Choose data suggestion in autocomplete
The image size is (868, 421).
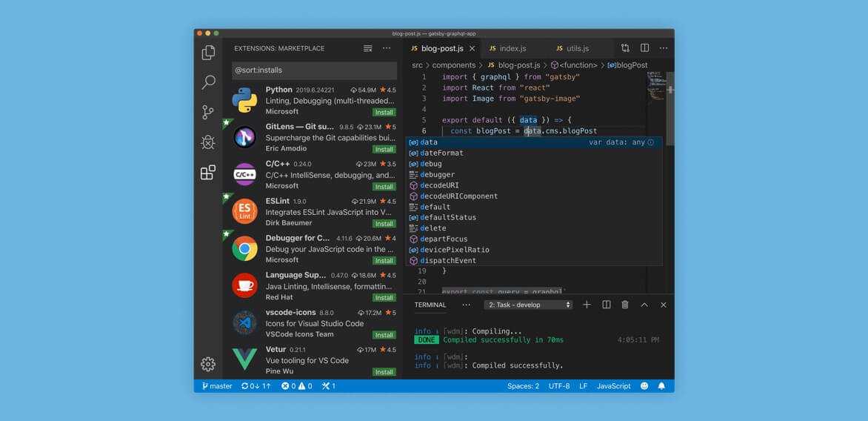point(534,142)
